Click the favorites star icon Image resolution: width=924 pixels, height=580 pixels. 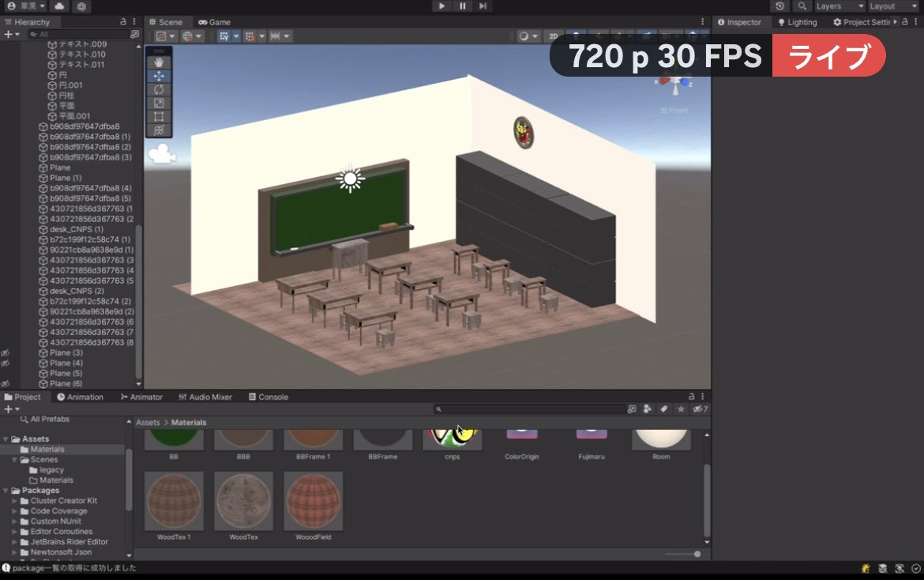[x=681, y=409]
